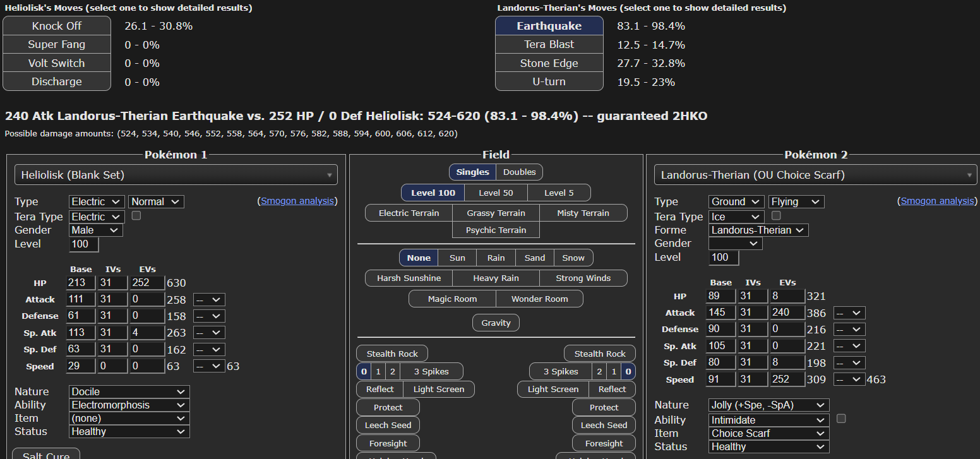Set weather to Sand

(535, 258)
